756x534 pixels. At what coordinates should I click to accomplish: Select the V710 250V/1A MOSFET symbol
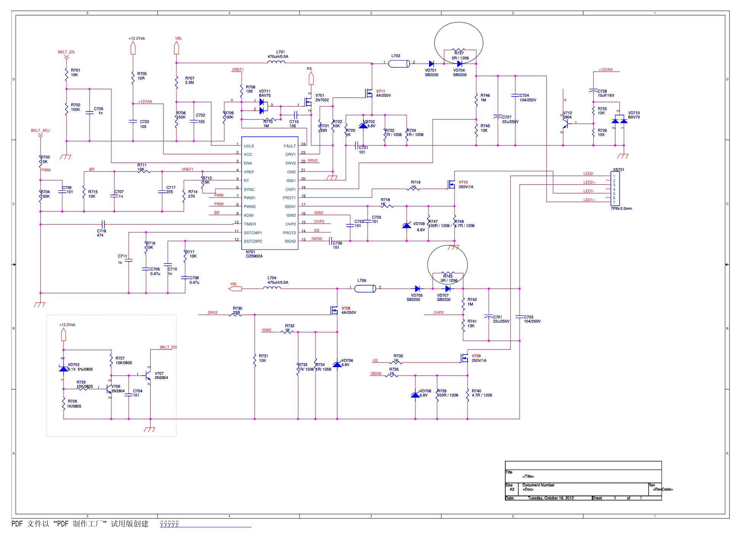[452, 185]
